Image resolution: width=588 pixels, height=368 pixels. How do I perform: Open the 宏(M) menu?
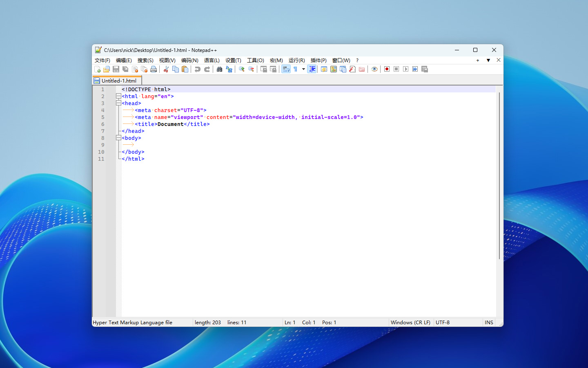click(276, 60)
